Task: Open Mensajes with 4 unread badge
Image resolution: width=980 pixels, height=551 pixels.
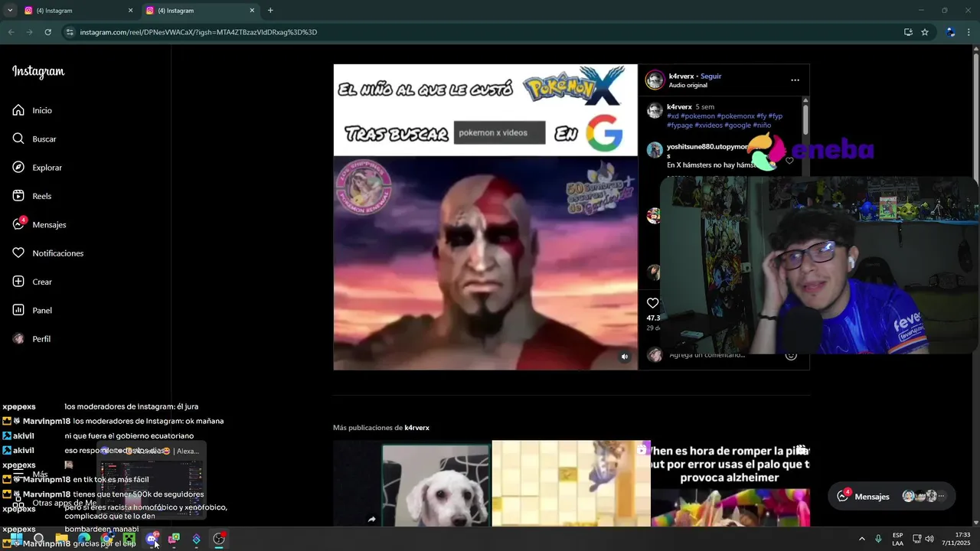Action: tap(39, 224)
